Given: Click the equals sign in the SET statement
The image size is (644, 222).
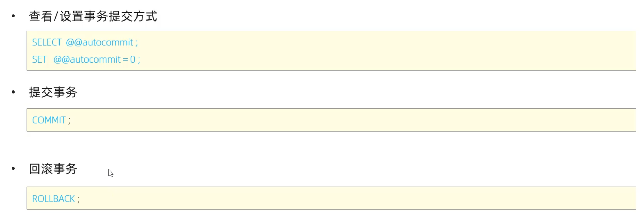Looking at the screenshot, I should (x=125, y=60).
